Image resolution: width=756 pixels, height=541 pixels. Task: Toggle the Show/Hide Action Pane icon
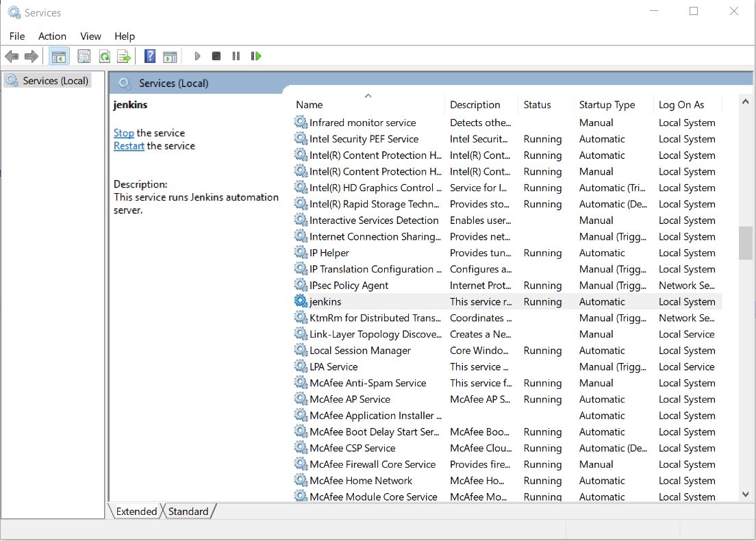click(x=170, y=56)
